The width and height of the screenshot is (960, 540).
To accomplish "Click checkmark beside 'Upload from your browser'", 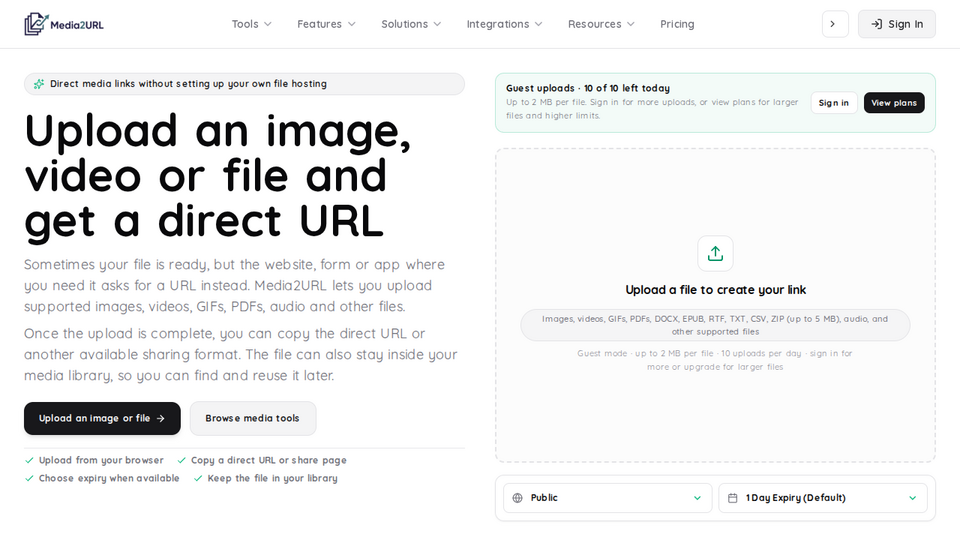I will click(x=29, y=460).
